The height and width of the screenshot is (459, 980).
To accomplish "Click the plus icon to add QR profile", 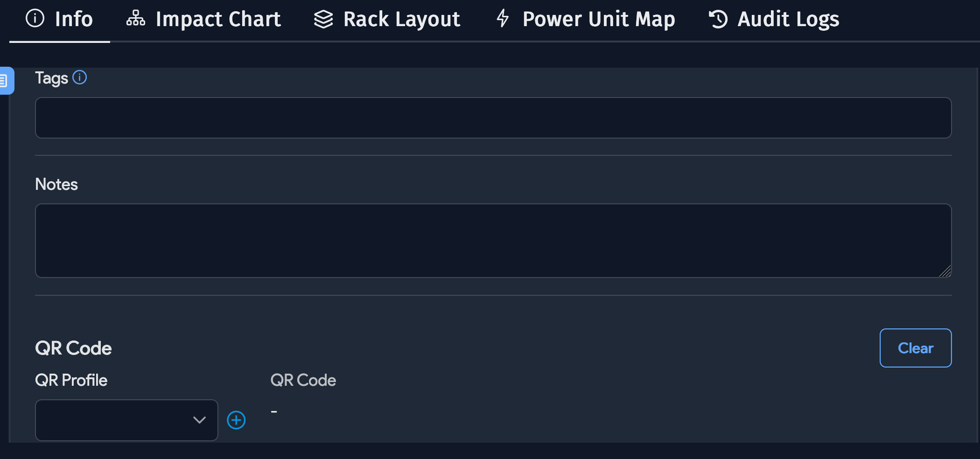I will click(236, 420).
